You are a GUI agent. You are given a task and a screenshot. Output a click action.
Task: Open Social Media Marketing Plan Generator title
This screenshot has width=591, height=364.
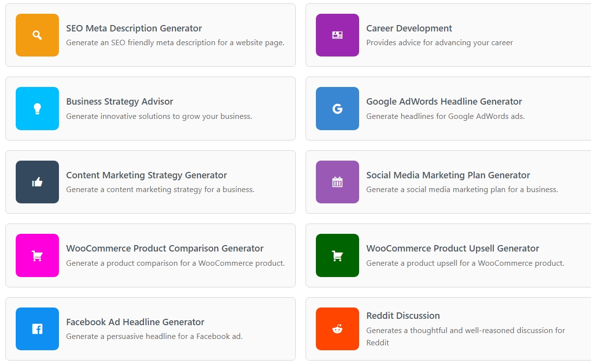coord(448,175)
